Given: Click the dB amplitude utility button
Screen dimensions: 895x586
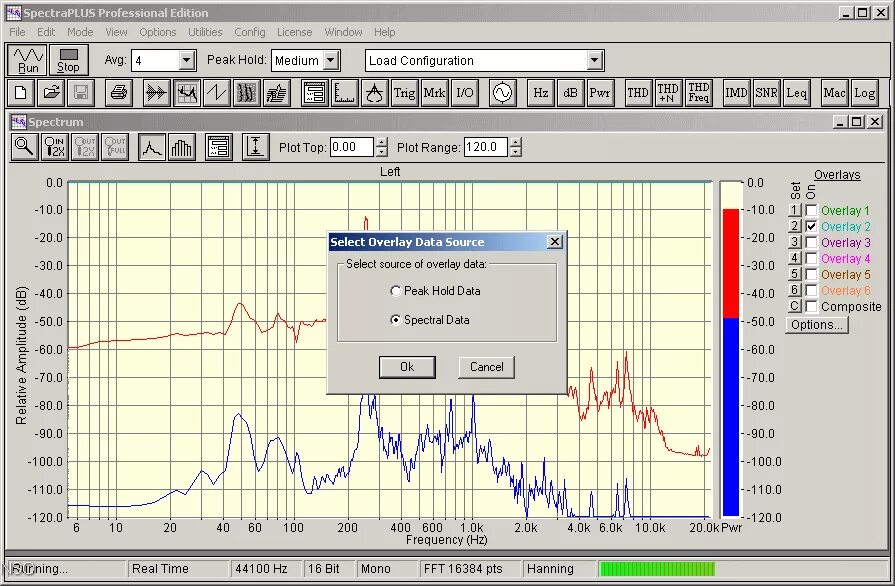Looking at the screenshot, I should [570, 93].
